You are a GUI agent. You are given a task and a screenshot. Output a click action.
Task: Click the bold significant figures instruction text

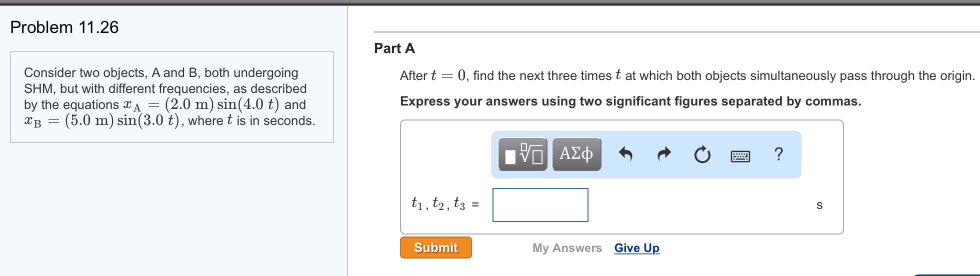(630, 101)
